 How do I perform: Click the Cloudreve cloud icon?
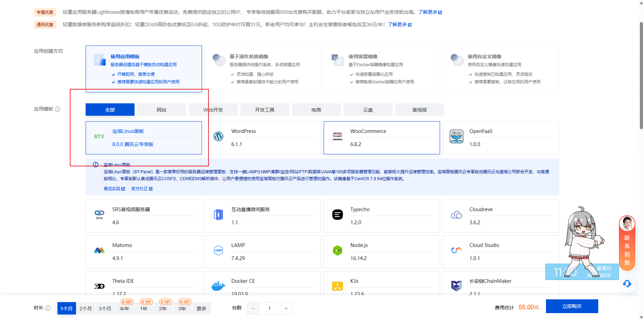pos(457,214)
